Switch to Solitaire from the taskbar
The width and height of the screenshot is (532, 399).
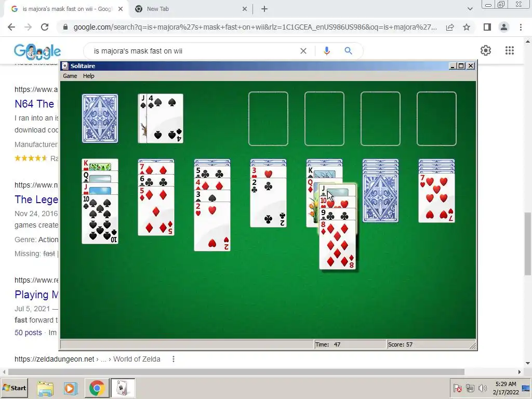123,388
